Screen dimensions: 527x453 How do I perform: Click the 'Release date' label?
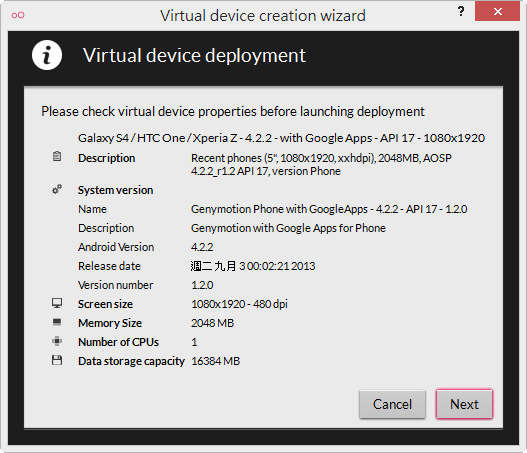click(109, 266)
